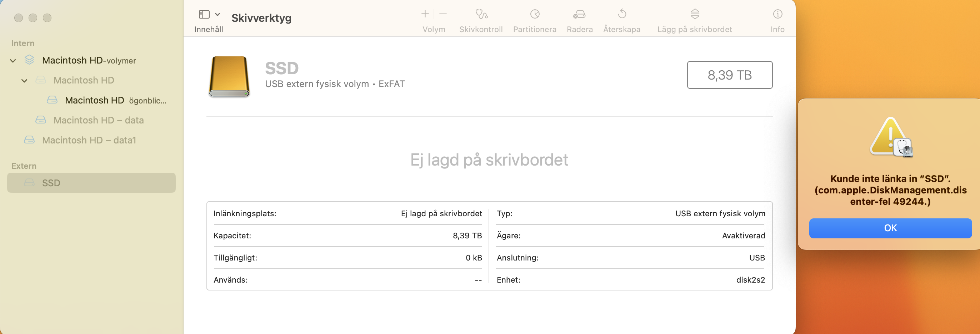
Task: Click the Skivverktyg window title
Action: click(x=261, y=18)
